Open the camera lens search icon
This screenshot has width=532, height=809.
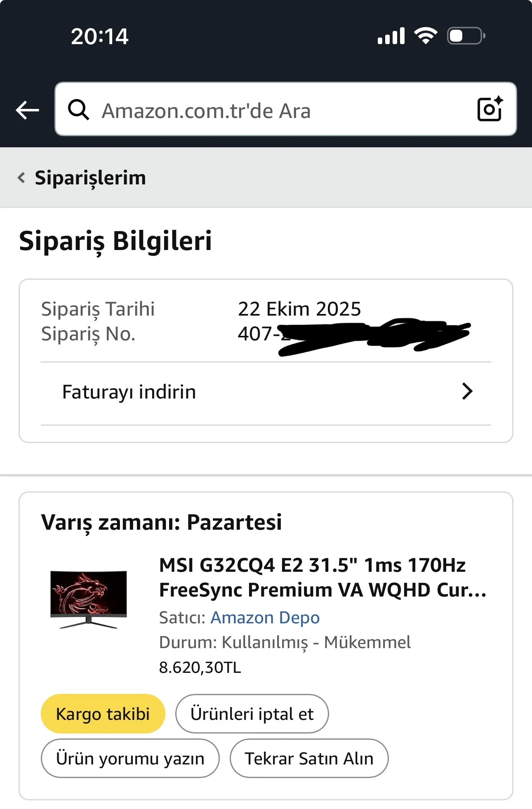pyautogui.click(x=490, y=109)
